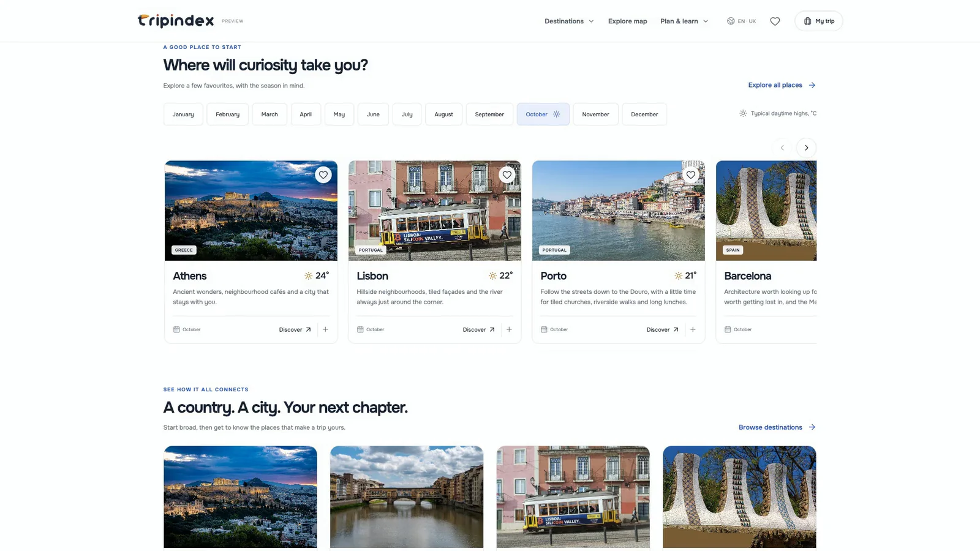Select the December month tab

(644, 114)
